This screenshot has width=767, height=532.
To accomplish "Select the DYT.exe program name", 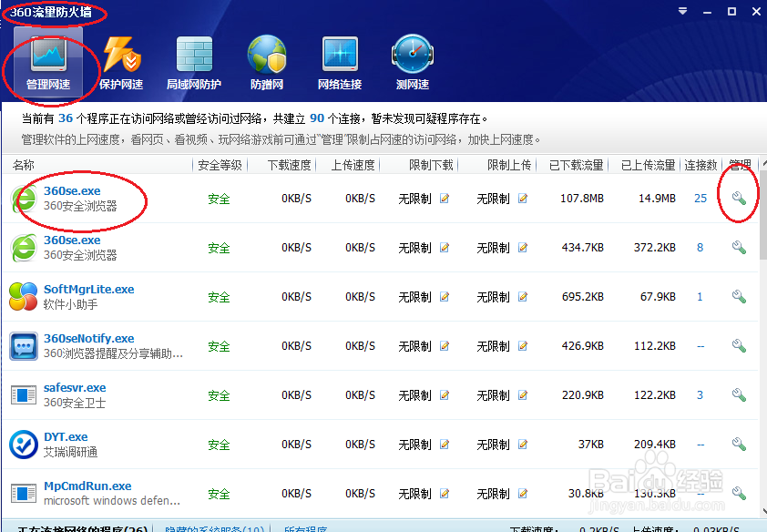I will [x=66, y=436].
